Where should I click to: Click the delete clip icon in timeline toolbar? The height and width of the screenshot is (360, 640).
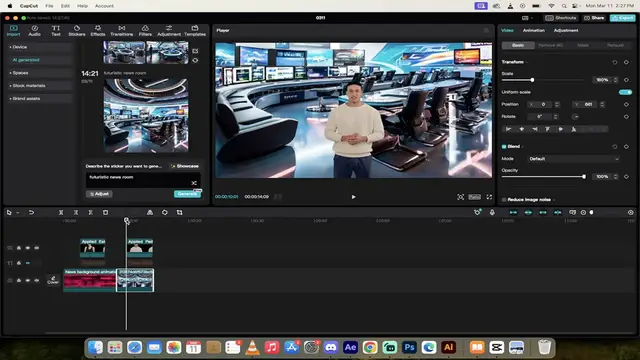pyautogui.click(x=105, y=212)
